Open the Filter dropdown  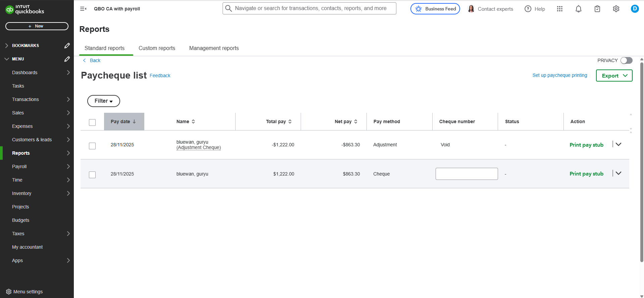[x=103, y=101]
